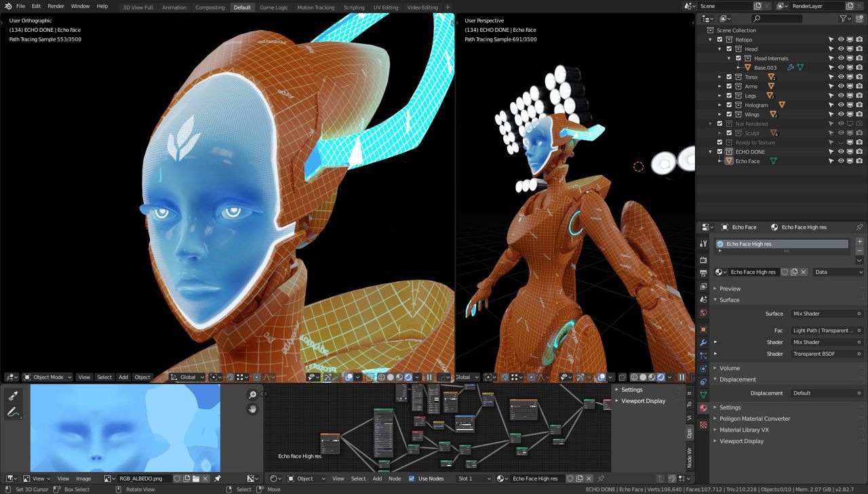Open the Displacement Default selector
This screenshot has height=494, width=868.
point(827,393)
